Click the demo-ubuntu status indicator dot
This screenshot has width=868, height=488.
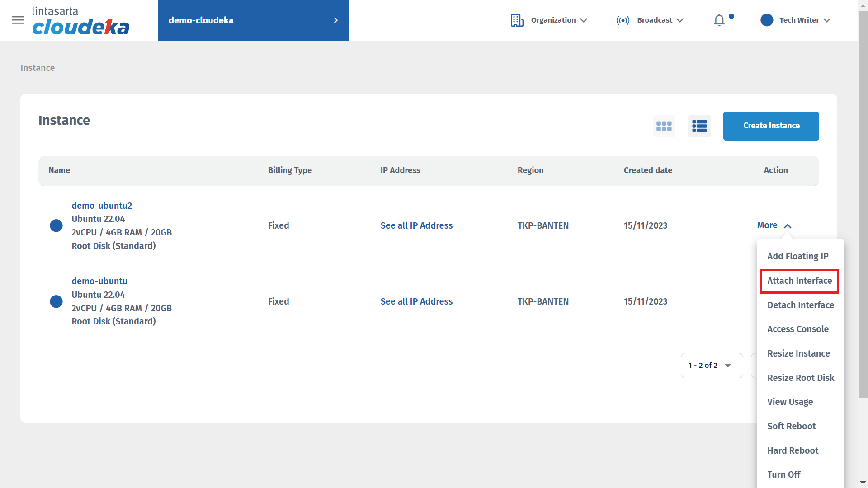point(56,301)
